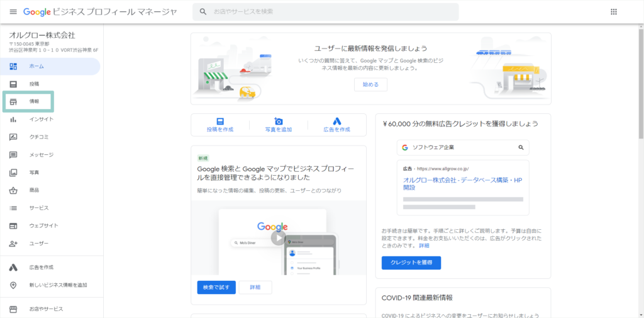This screenshot has width=644, height=318.
Task: Click the location-plus icon for 新しいビジネス情報を追加
Action: point(13,285)
